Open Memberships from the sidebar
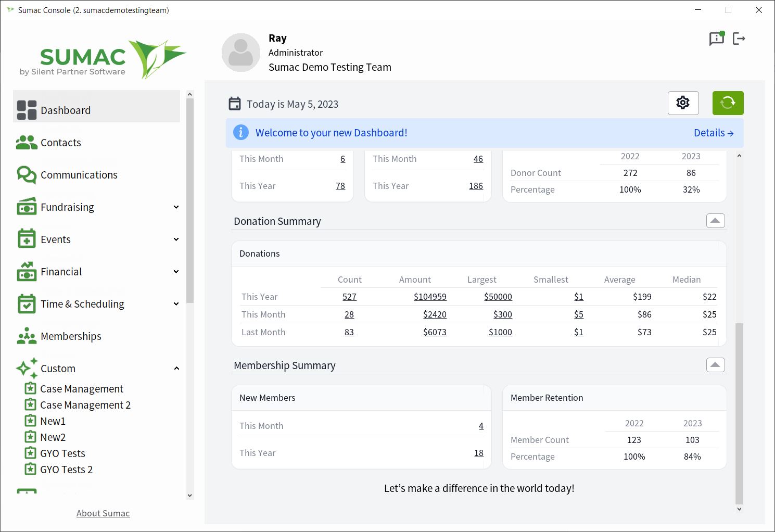 71,336
